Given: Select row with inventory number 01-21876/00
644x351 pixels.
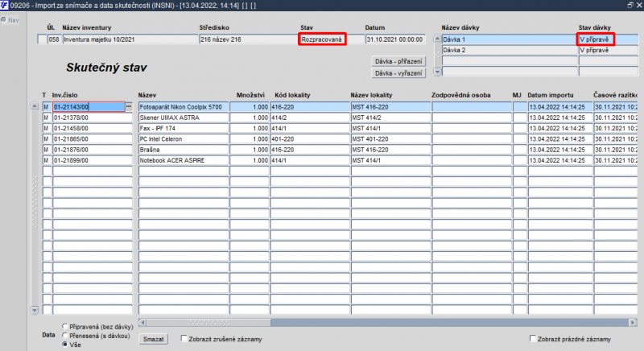Looking at the screenshot, I should [x=93, y=150].
